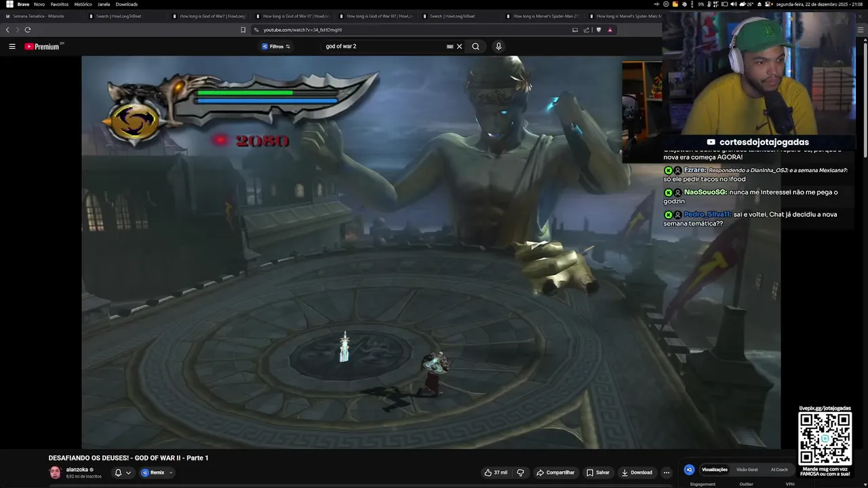
Task: Switch to 'How long is God of War III?' tab
Action: click(x=375, y=16)
